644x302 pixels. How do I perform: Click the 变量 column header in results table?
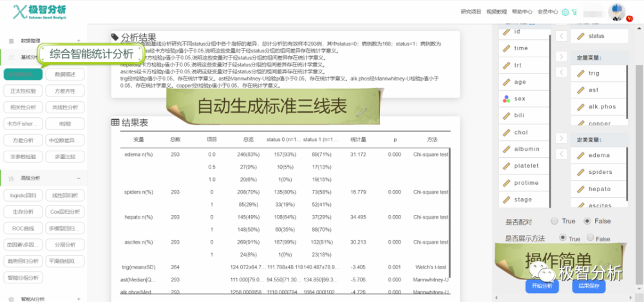point(138,140)
